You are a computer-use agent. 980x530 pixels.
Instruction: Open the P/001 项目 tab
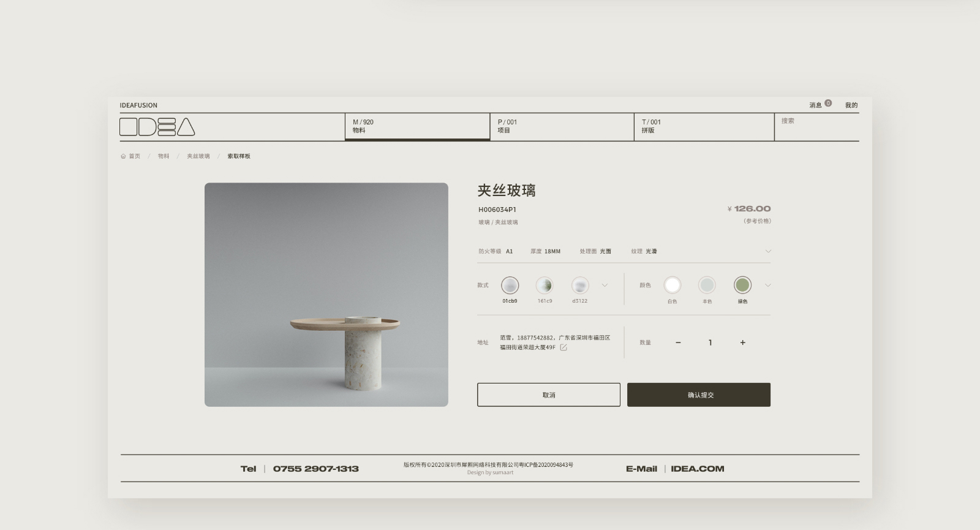[x=561, y=126]
